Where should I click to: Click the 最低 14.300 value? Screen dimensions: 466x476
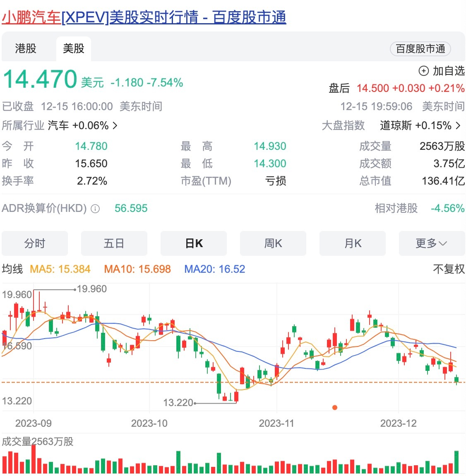click(x=270, y=163)
